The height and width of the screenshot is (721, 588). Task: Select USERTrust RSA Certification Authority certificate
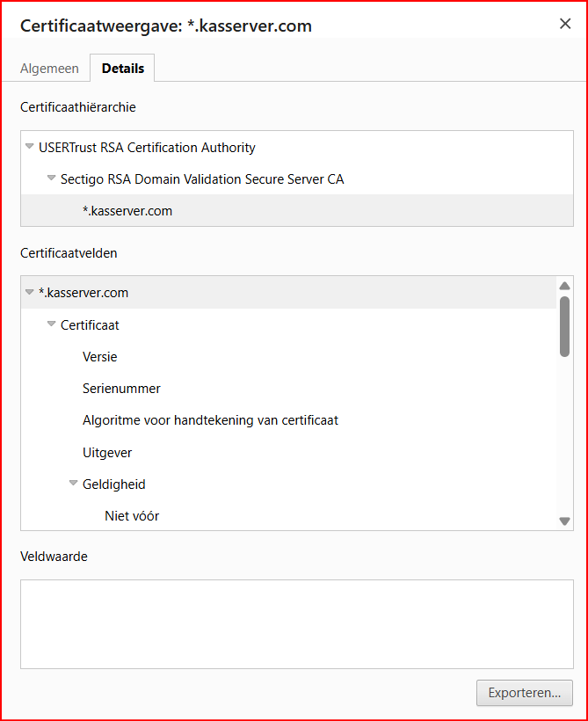coord(147,148)
